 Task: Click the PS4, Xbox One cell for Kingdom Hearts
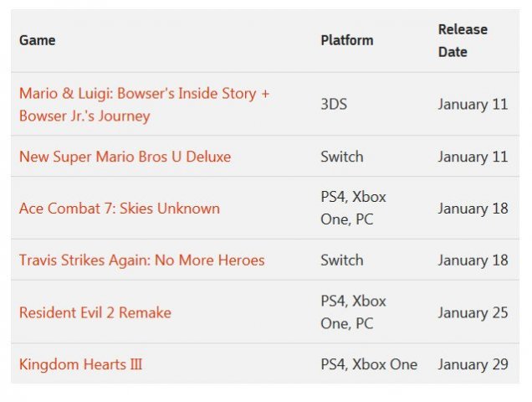[368, 364]
